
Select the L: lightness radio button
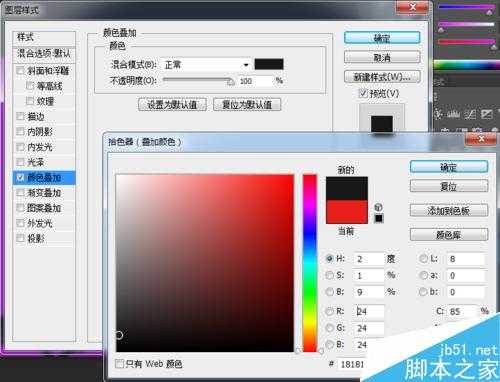point(423,259)
